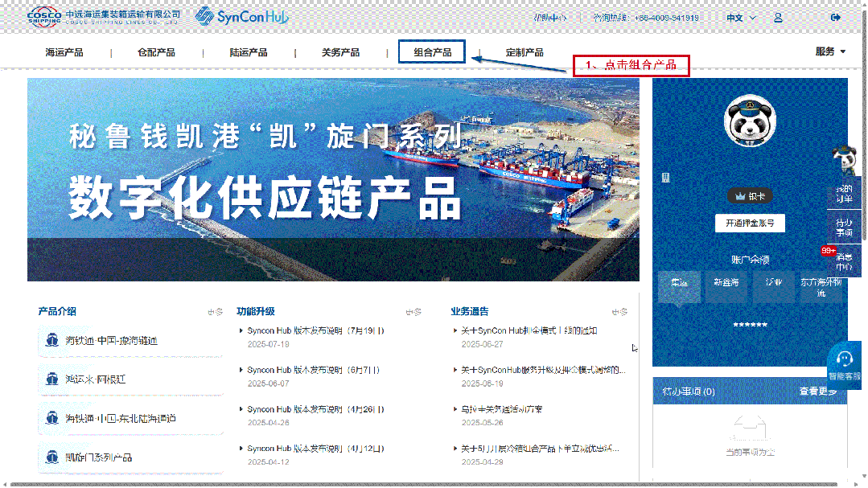This screenshot has height=488, width=868.
Task: Click 更多 next to 功能升级
Action: [413, 312]
